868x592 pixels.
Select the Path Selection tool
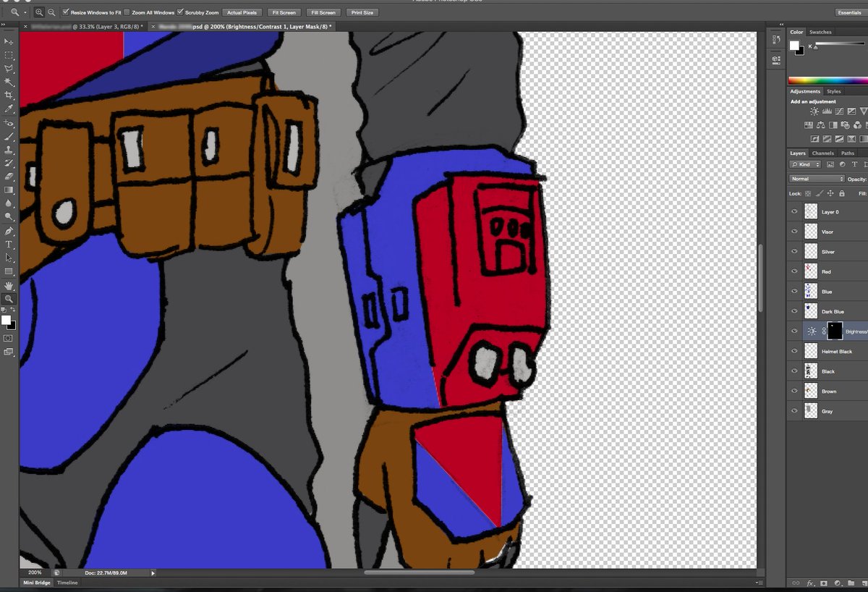click(9, 258)
